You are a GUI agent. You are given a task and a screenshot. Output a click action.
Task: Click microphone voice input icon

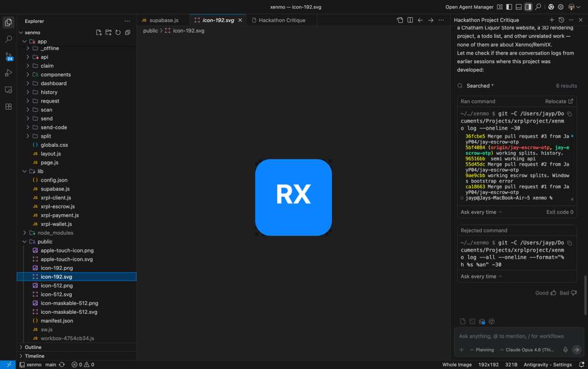pos(565,349)
